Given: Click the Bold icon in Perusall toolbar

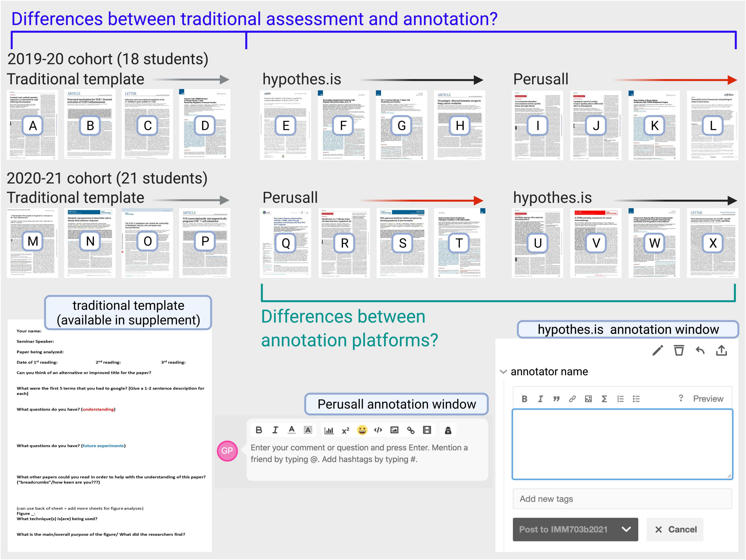Looking at the screenshot, I should coord(259,430).
